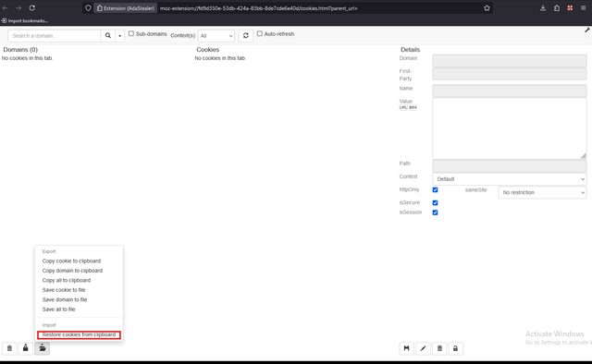Toggle the B64 encoding button under Value
Viewport: 592px width, 364px height.
(x=413, y=107)
